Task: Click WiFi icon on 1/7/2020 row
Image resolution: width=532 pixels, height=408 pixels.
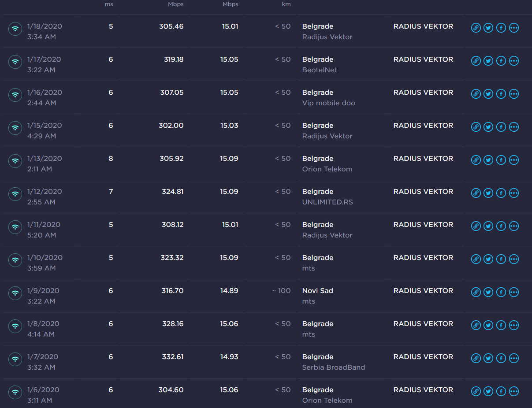Action: click(15, 359)
